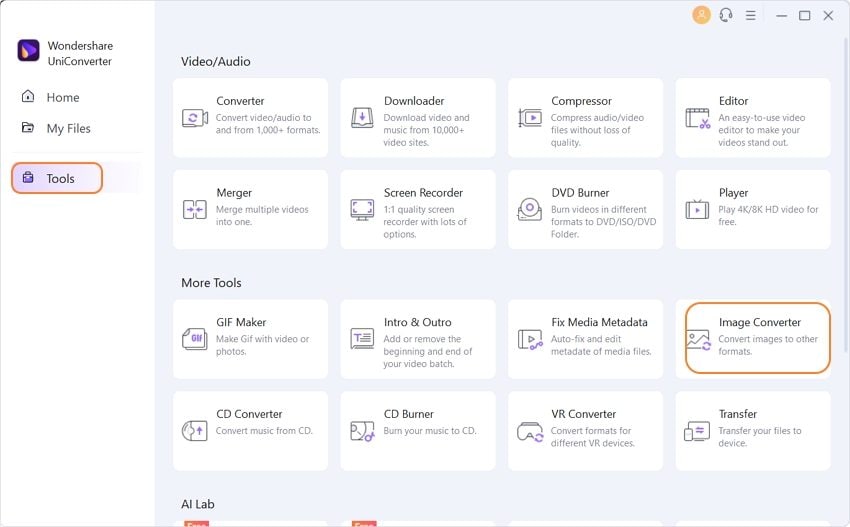The width and height of the screenshot is (850, 527).
Task: Click the Tools toolbox icon
Action: (28, 177)
